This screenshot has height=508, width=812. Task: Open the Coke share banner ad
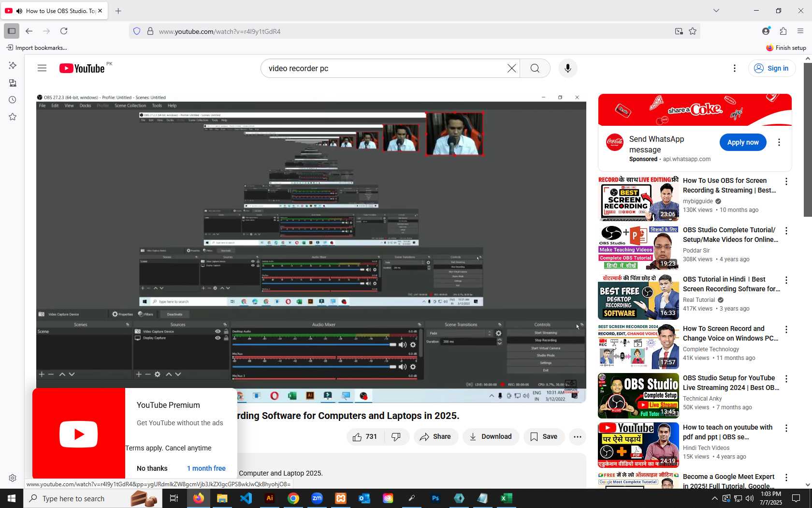(x=695, y=110)
